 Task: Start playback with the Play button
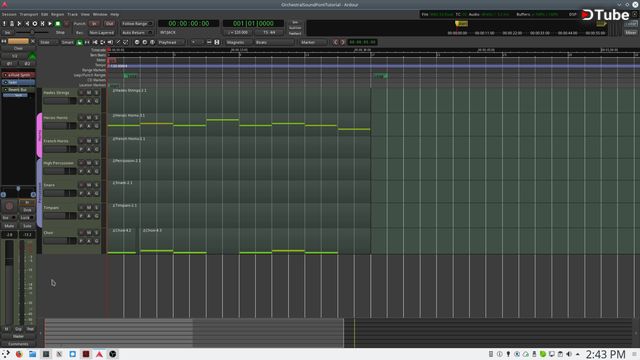click(x=50, y=24)
